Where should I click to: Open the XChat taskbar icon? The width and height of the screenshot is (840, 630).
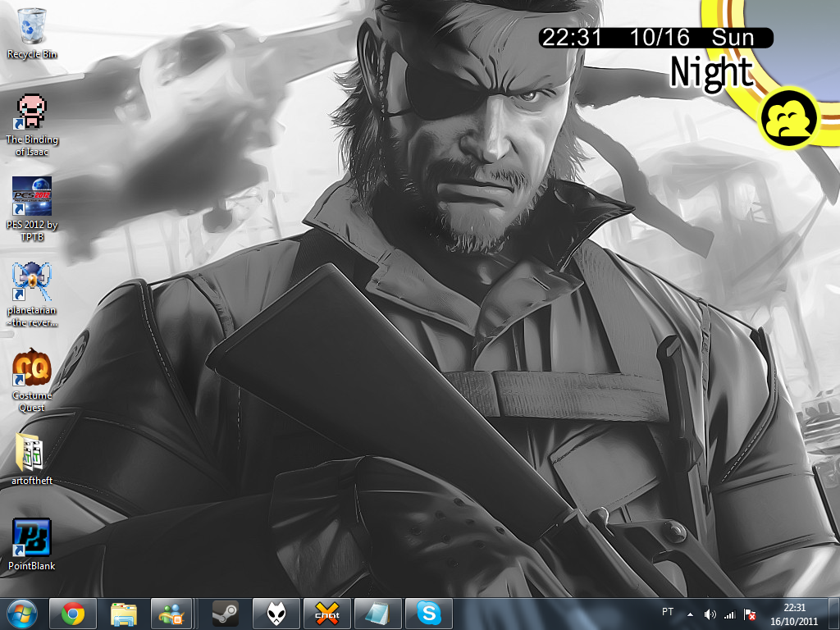point(326,614)
